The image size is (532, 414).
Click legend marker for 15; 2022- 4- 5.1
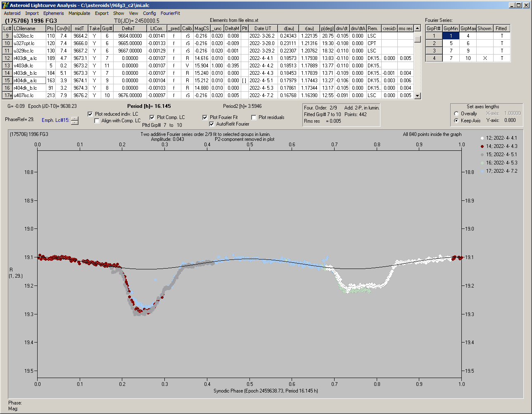[483, 155]
